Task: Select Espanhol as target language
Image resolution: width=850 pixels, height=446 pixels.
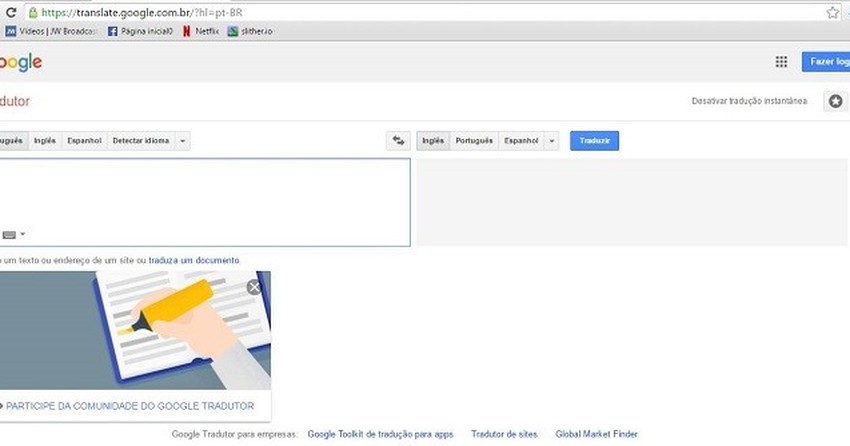Action: pos(521,141)
